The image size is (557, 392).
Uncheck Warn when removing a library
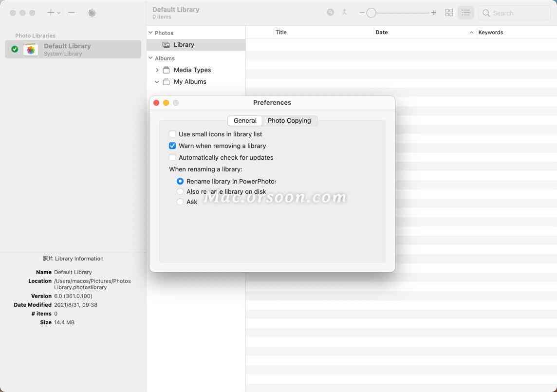tap(172, 146)
